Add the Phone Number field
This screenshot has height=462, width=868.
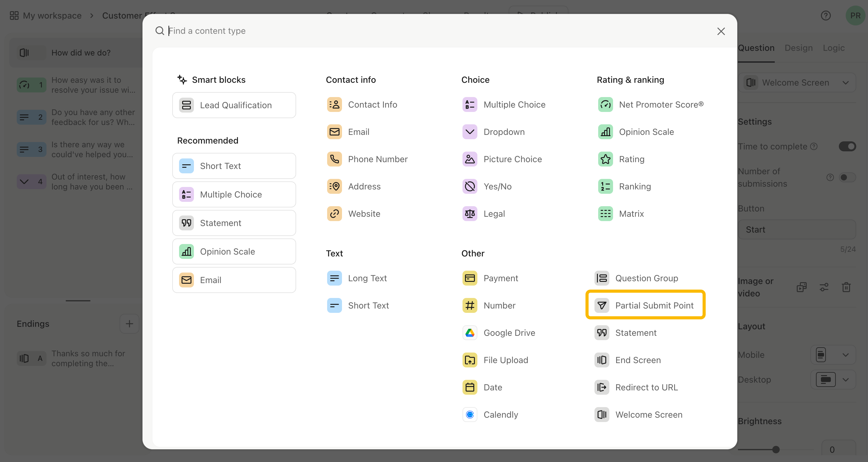coord(367,159)
